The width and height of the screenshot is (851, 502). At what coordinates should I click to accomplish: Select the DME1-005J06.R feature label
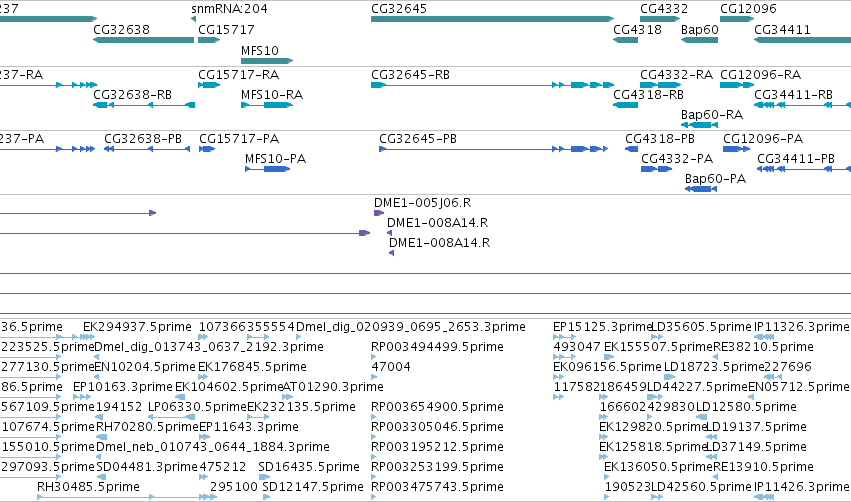[x=422, y=202]
